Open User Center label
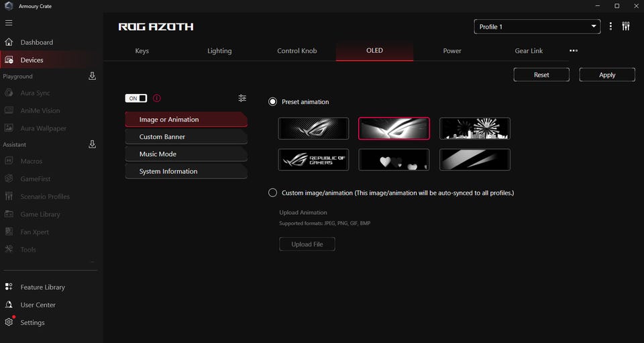This screenshot has height=343, width=644. (38, 305)
